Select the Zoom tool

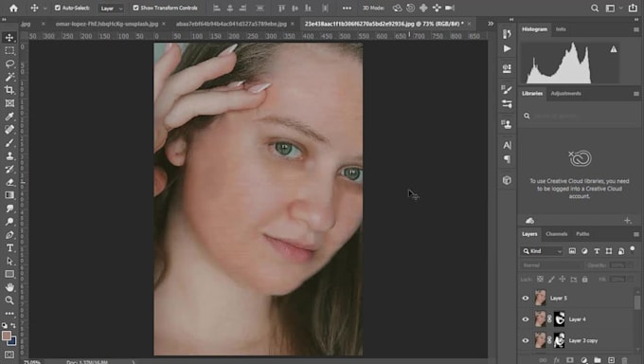pos(9,300)
